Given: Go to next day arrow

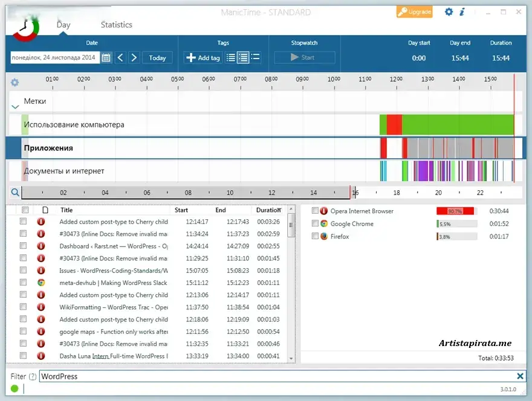Looking at the screenshot, I should (x=134, y=58).
